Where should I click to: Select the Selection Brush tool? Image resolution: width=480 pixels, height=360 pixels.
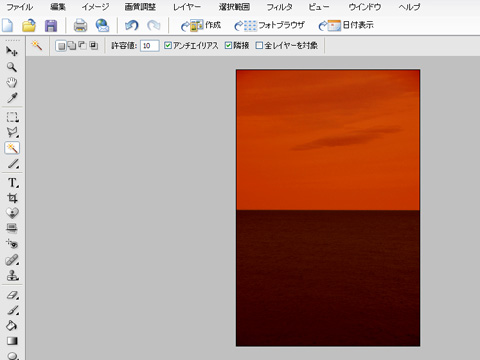point(12,164)
